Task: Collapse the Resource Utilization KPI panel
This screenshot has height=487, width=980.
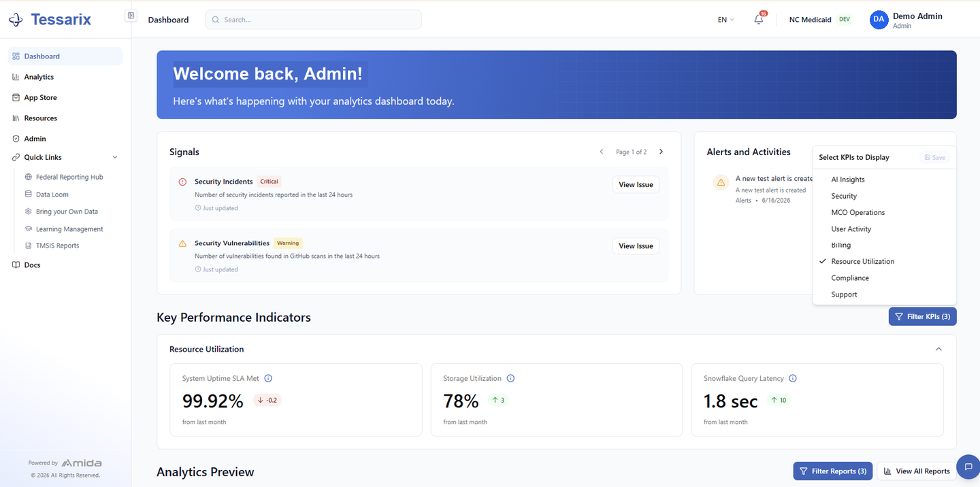Action: tap(938, 349)
